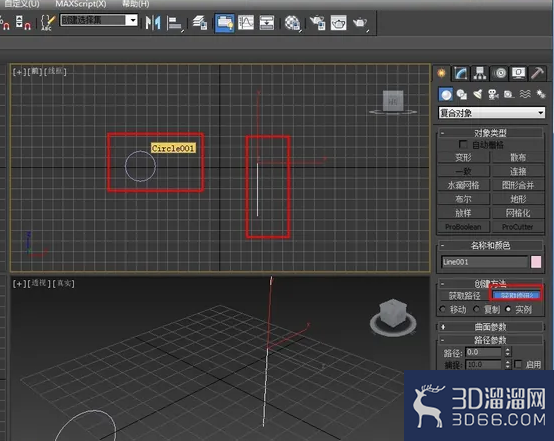Collapse the 对象类型 rollout
Screen dimensions: 554x441
coord(490,133)
